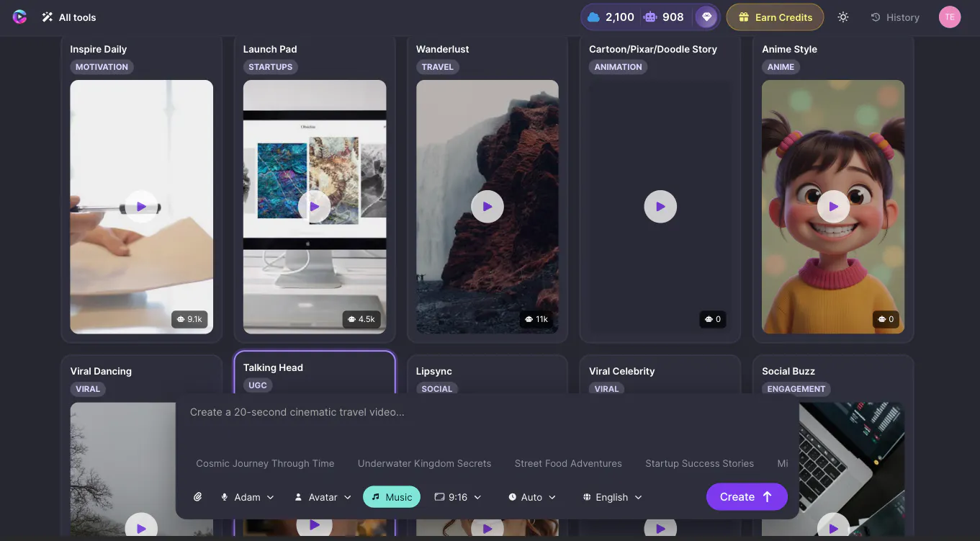Play the Wanderlust video
Screen dimensions: 980x541
click(x=487, y=207)
